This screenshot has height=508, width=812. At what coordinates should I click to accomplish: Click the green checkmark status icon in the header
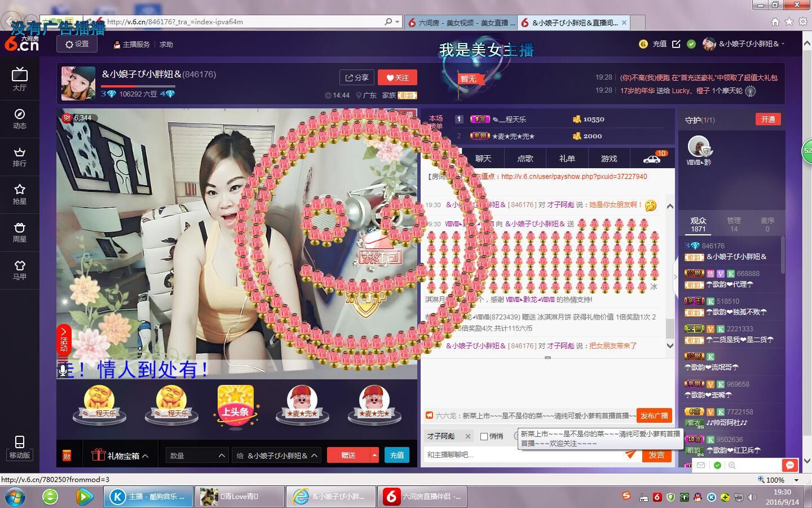coord(691,44)
